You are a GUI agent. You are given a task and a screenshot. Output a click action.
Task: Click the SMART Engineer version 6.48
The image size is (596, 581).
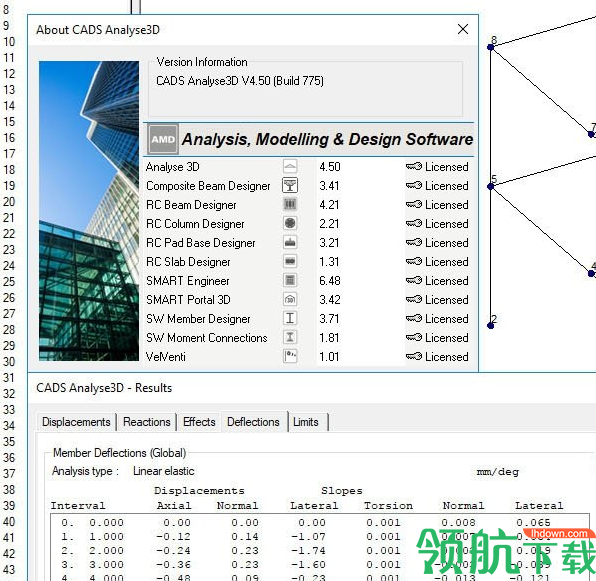click(x=330, y=281)
